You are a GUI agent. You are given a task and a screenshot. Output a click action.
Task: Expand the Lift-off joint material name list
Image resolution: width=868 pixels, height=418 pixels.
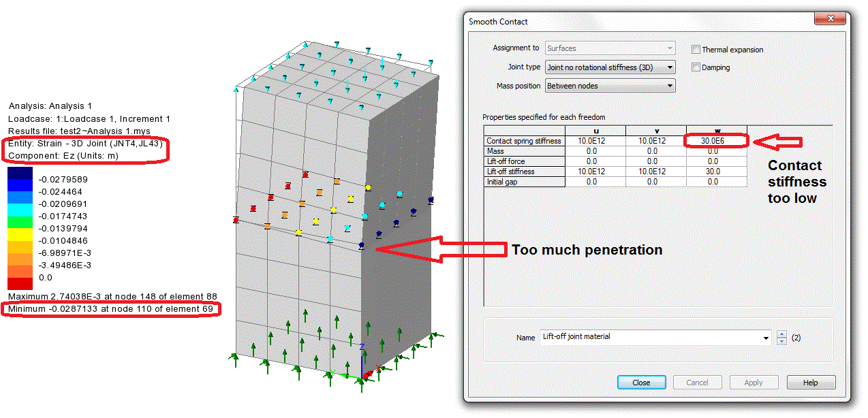[x=766, y=337]
